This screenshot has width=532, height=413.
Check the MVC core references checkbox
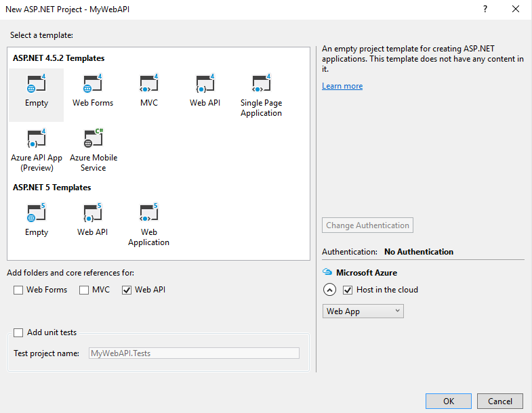(x=84, y=290)
